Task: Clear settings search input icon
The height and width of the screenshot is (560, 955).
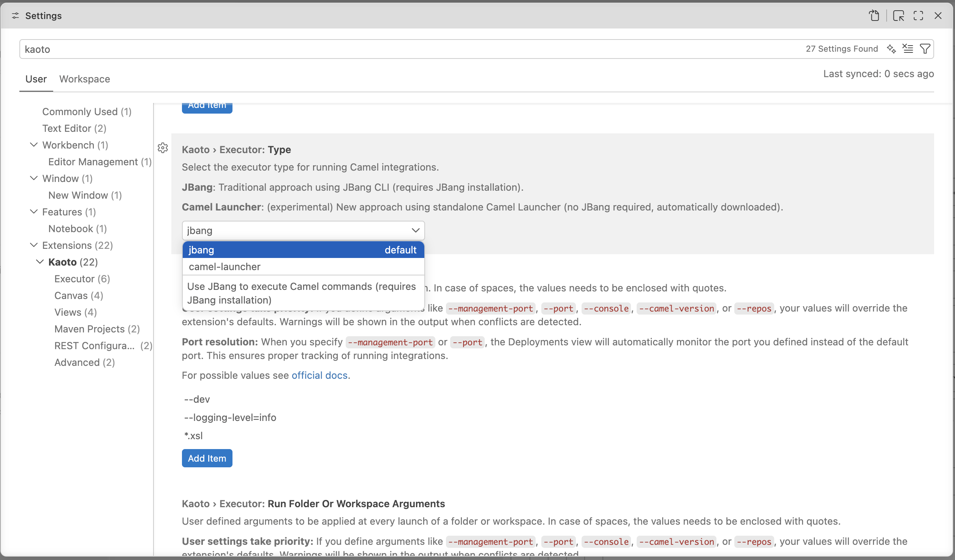Action: pyautogui.click(x=908, y=49)
